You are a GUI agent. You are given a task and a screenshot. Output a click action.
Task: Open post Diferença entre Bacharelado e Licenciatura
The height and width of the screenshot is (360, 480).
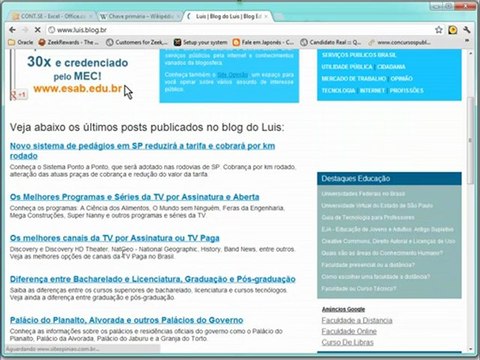coord(153,279)
